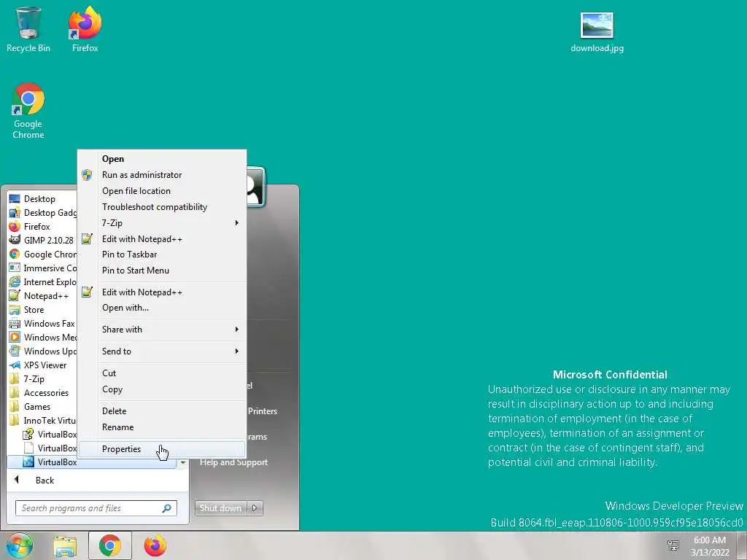This screenshot has width=747, height=560.
Task: Open Store in the programs list
Action: pos(42,309)
